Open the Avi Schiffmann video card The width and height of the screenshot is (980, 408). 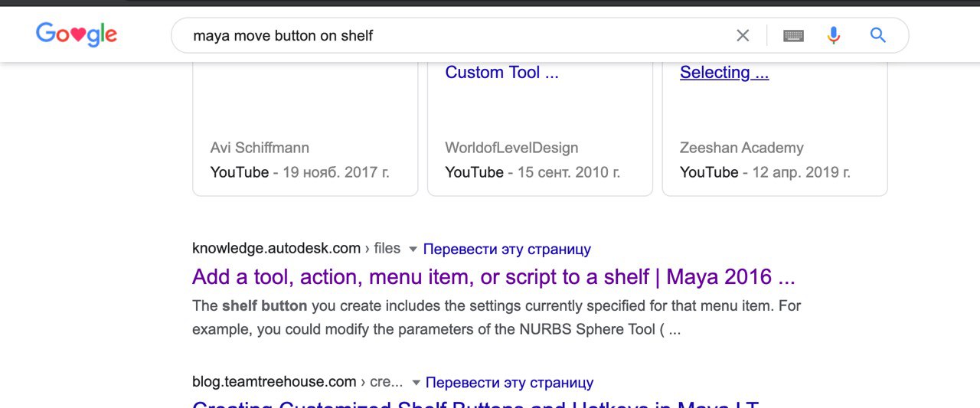pyautogui.click(x=305, y=130)
